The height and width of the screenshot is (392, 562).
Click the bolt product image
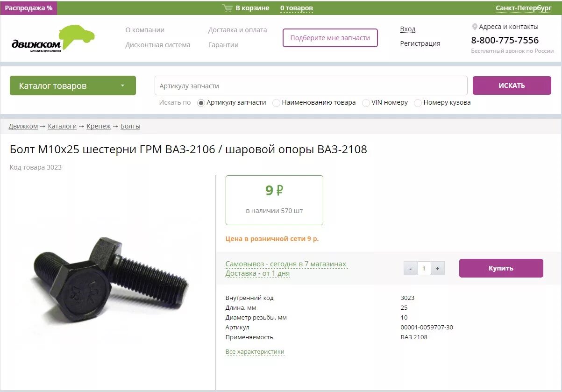111,279
